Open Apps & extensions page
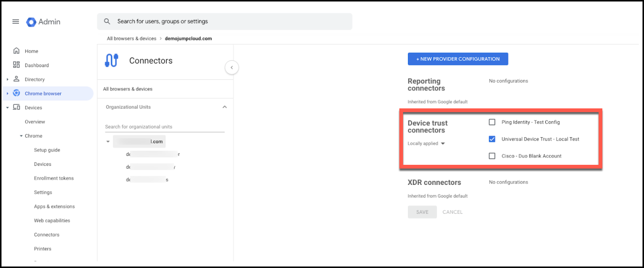 pyautogui.click(x=54, y=206)
